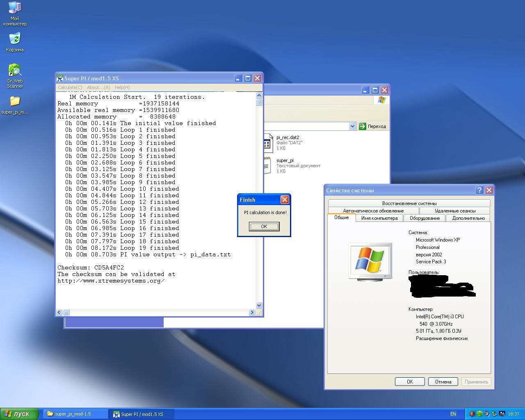
Task: Switch to Super PI / mod1.5 XS taskbar button
Action: (x=142, y=414)
